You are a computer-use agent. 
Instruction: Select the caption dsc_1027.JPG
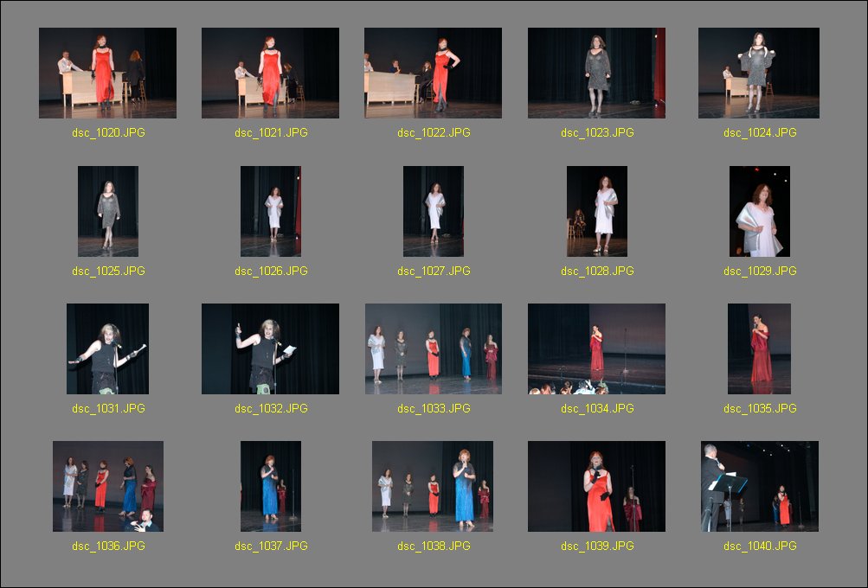coord(434,271)
